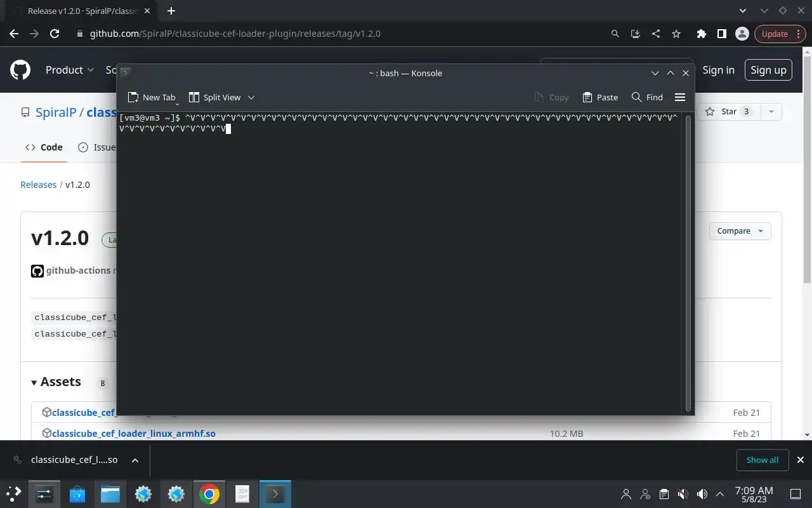
Task: Open download item menu chevron for classicube_cef_l....so
Action: click(x=134, y=460)
